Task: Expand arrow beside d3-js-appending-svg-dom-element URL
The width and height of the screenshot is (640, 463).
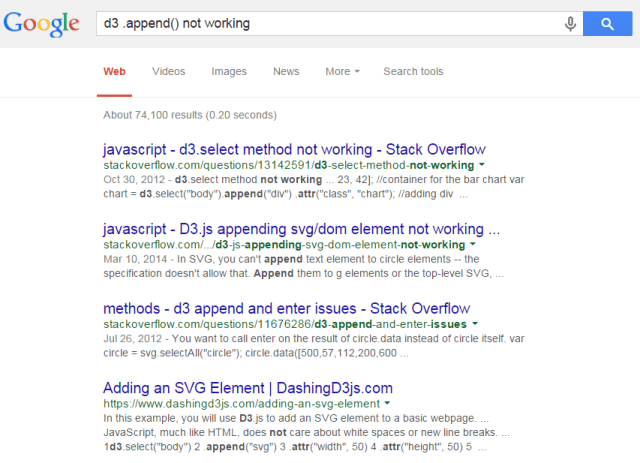Action: pos(473,245)
